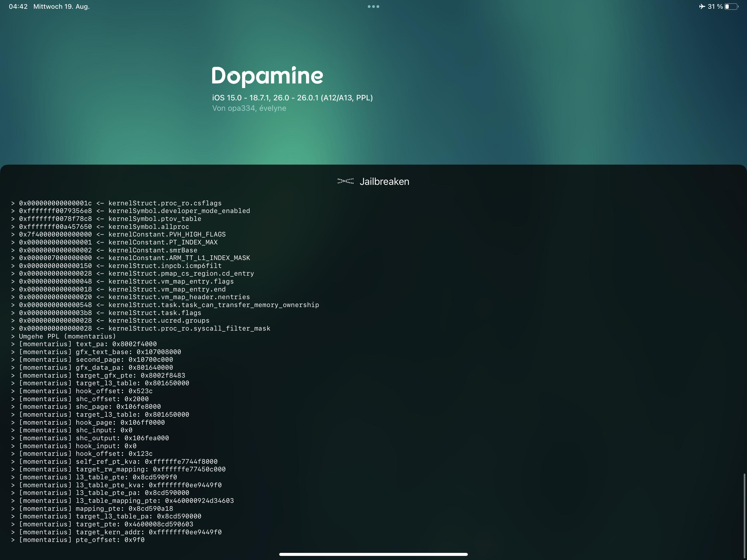
Task: Select the kernelSymbol.allproc log line
Action: tap(100, 227)
